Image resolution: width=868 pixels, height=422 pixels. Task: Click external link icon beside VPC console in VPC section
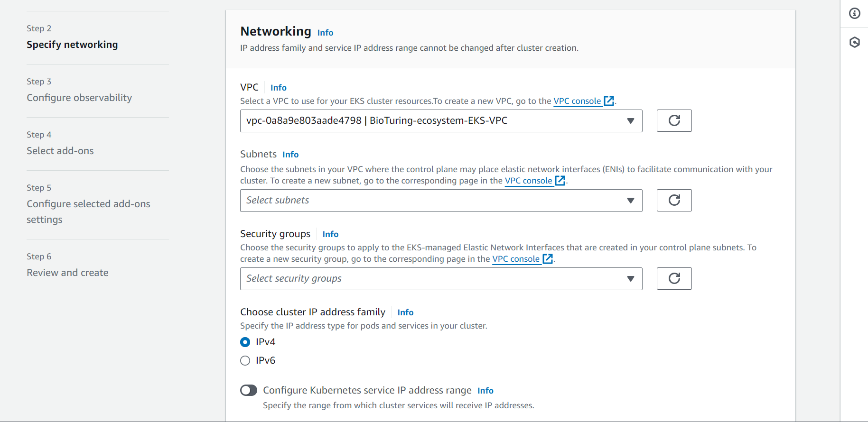(x=609, y=101)
